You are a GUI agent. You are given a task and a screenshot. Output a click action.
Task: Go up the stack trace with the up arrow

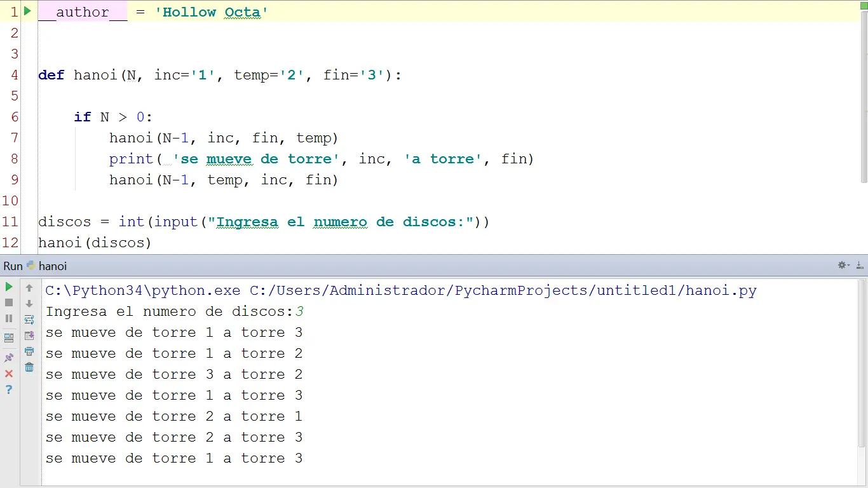(x=29, y=288)
